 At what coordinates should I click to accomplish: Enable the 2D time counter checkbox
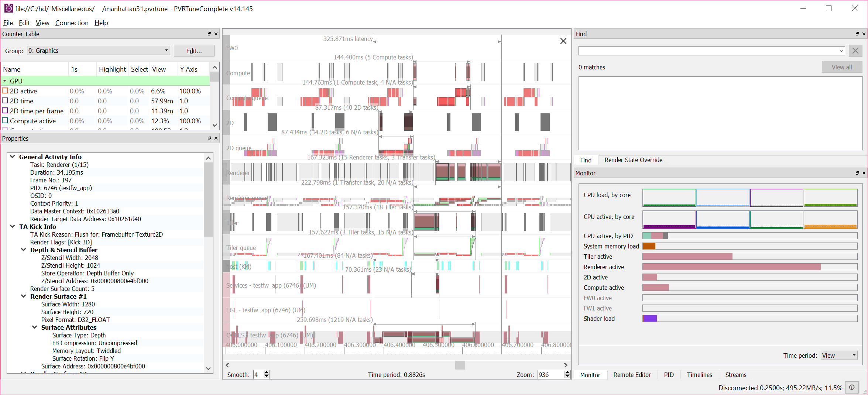click(5, 101)
